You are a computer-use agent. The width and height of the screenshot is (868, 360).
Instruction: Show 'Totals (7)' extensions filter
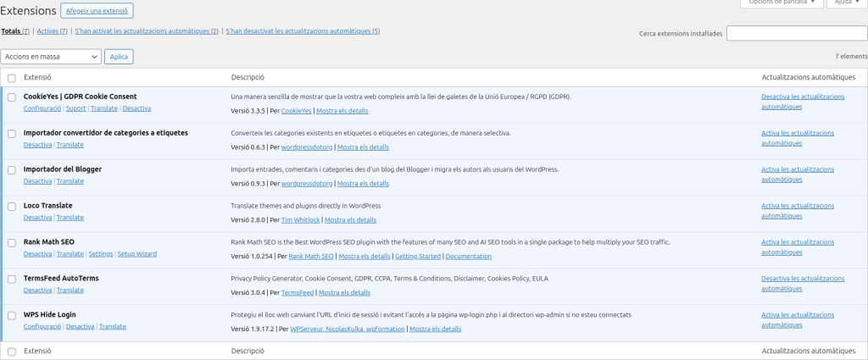click(x=15, y=31)
